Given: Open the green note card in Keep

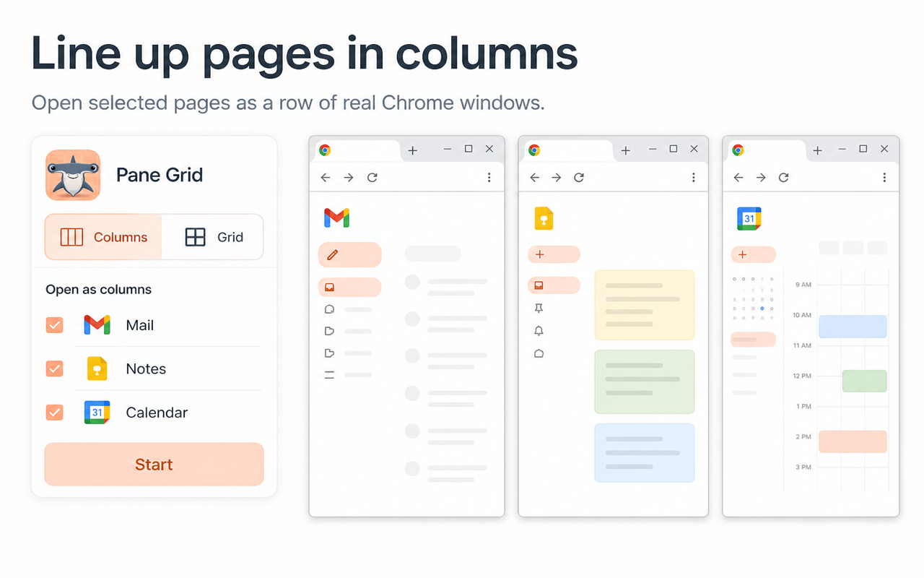Looking at the screenshot, I should [x=644, y=382].
